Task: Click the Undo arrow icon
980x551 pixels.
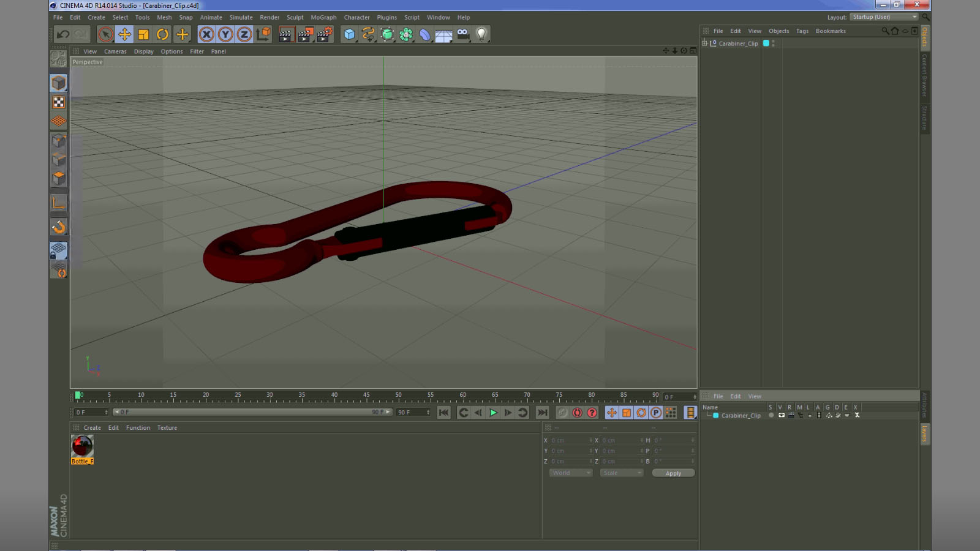Action: 62,34
